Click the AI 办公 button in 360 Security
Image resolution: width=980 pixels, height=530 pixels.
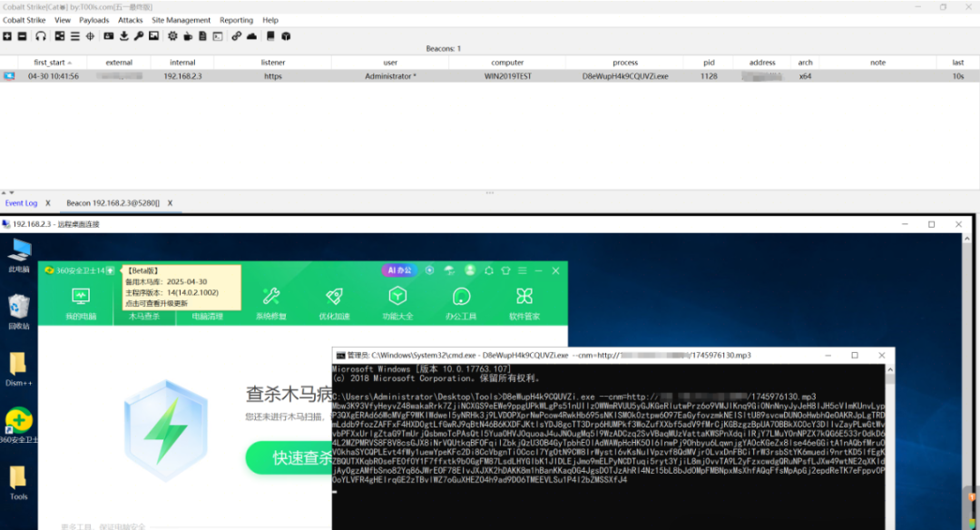coord(399,270)
